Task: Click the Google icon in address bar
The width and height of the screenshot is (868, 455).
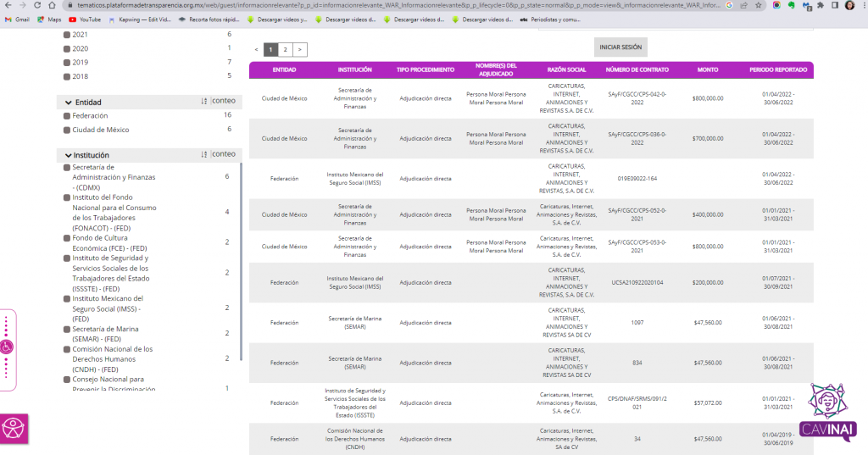Action: (x=729, y=5)
